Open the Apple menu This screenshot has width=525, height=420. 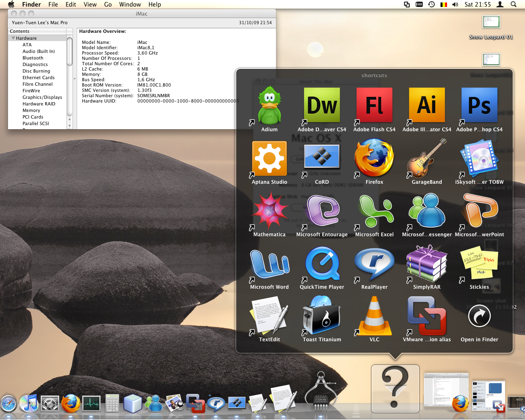click(x=11, y=5)
